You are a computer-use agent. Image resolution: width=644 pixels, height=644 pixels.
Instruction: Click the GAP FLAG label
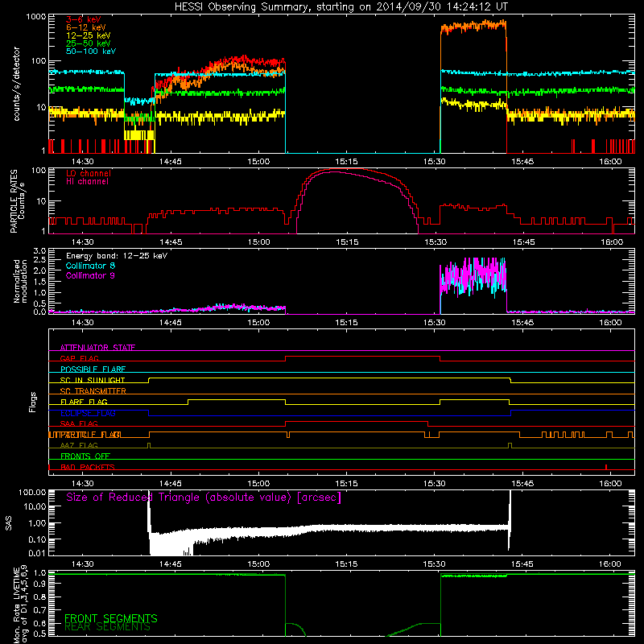click(x=79, y=358)
